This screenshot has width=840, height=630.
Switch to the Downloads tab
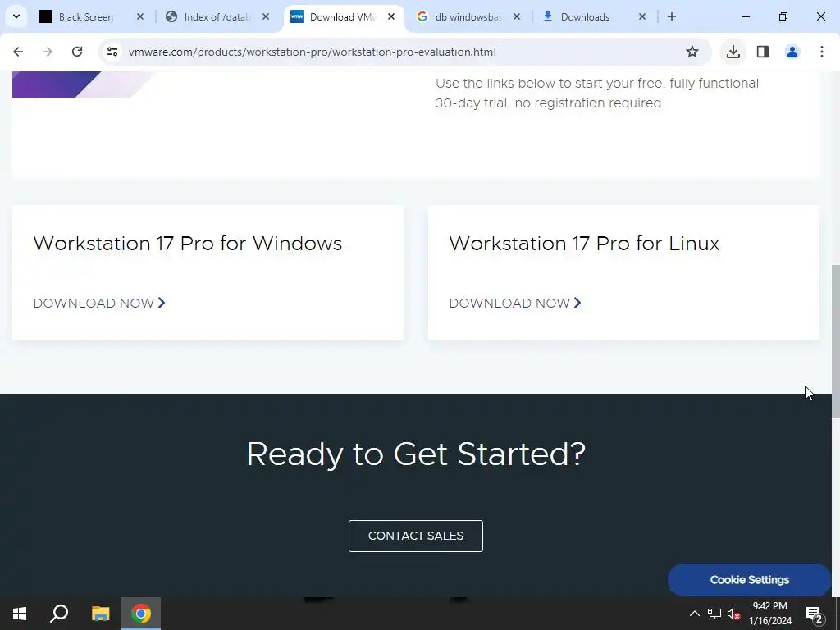585,17
